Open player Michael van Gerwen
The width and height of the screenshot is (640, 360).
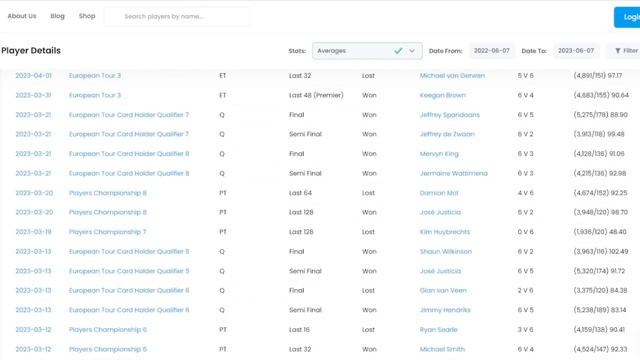click(452, 76)
